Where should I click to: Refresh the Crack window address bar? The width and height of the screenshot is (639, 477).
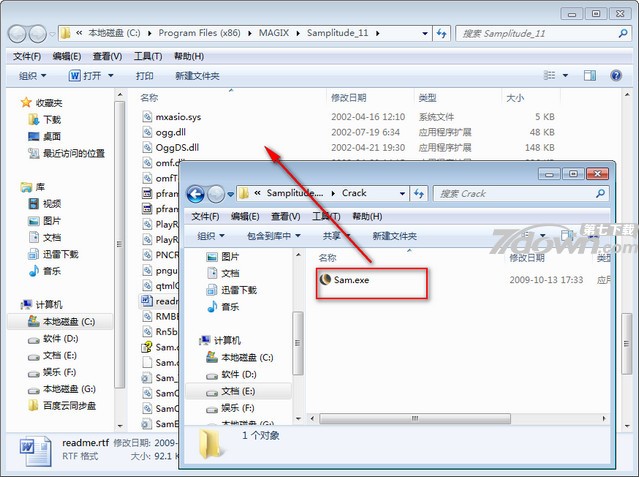tap(419, 194)
